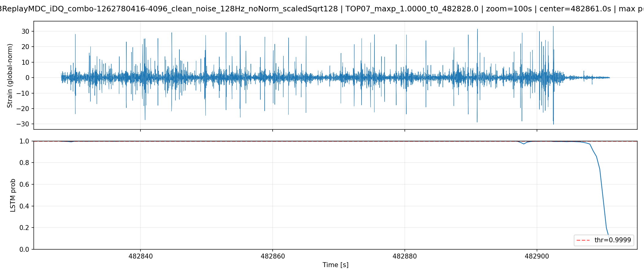The width and height of the screenshot is (644, 276).
Task: Click the strain axis tick label −30
Action: pyautogui.click(x=23, y=124)
